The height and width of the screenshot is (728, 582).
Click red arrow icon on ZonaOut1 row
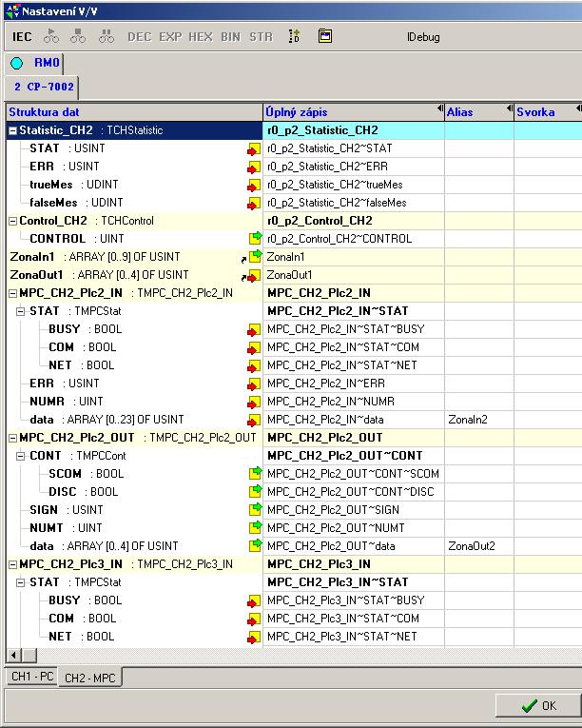(253, 276)
